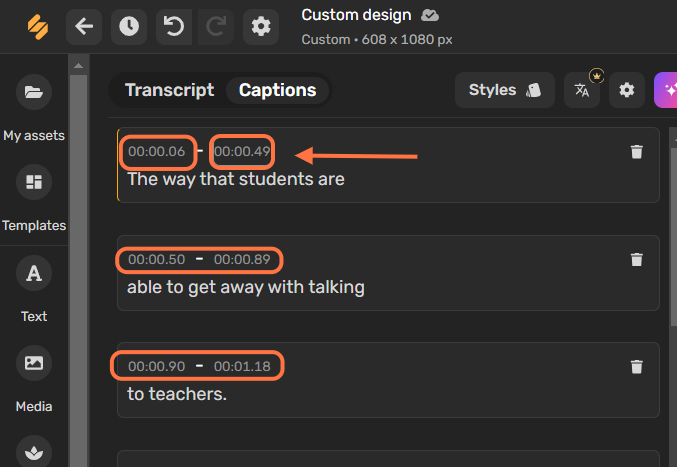Delete caption 'to teachers.'
The width and height of the screenshot is (677, 467).
[636, 367]
